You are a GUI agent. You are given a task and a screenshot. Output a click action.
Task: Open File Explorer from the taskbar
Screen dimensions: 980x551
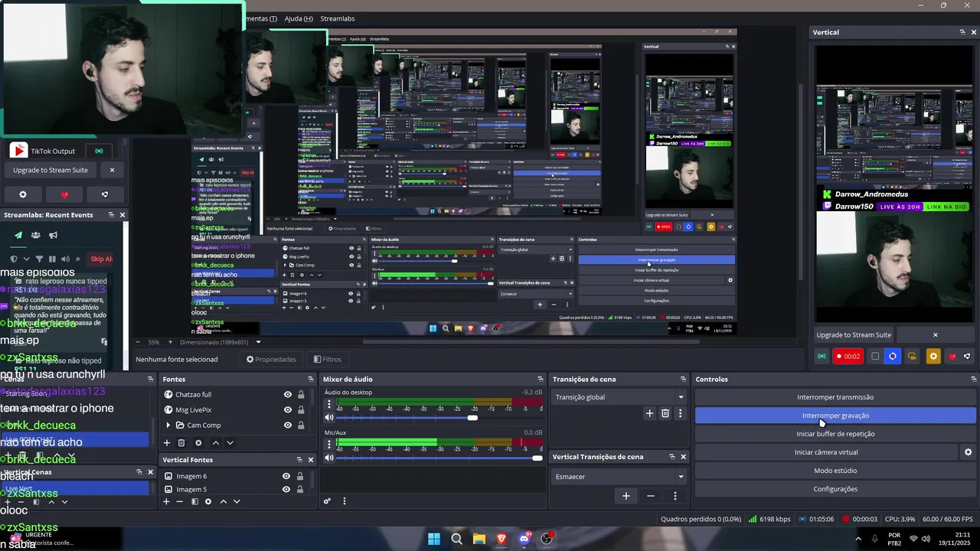point(479,539)
